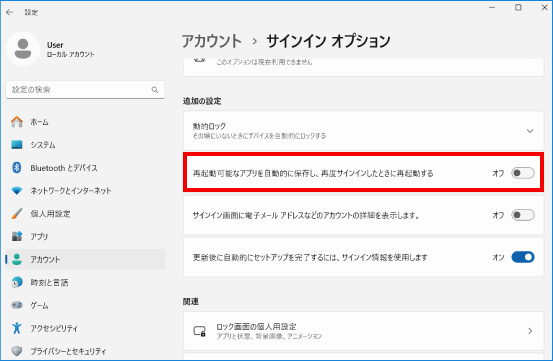Screen dimensions: 553x361
Task: Open ゲーム settings category
Action: click(x=85, y=305)
